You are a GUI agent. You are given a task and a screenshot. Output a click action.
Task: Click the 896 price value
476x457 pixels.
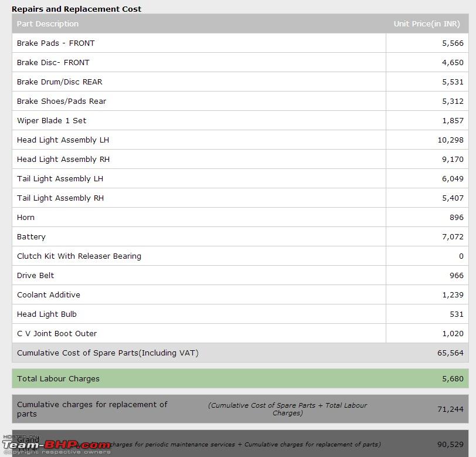click(x=457, y=218)
